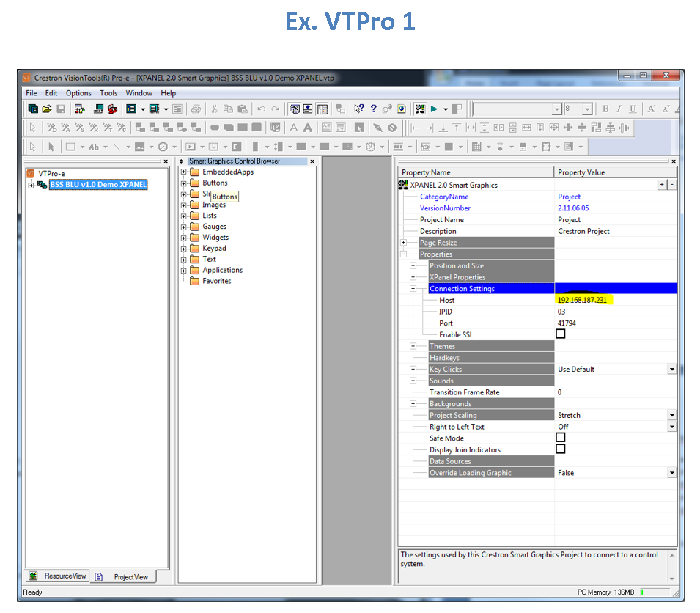This screenshot has height=613, width=700.
Task: Select the Ab text tool
Action: 94,147
